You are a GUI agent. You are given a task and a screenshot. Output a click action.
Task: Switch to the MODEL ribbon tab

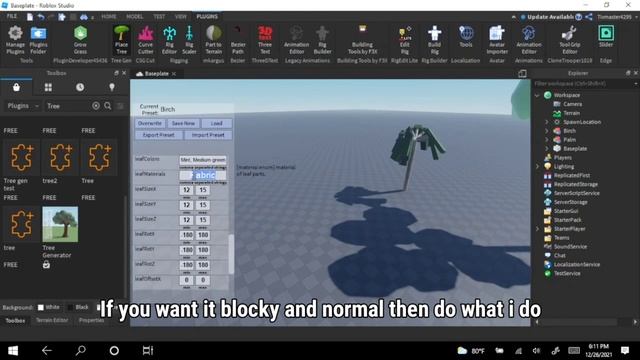point(134,17)
